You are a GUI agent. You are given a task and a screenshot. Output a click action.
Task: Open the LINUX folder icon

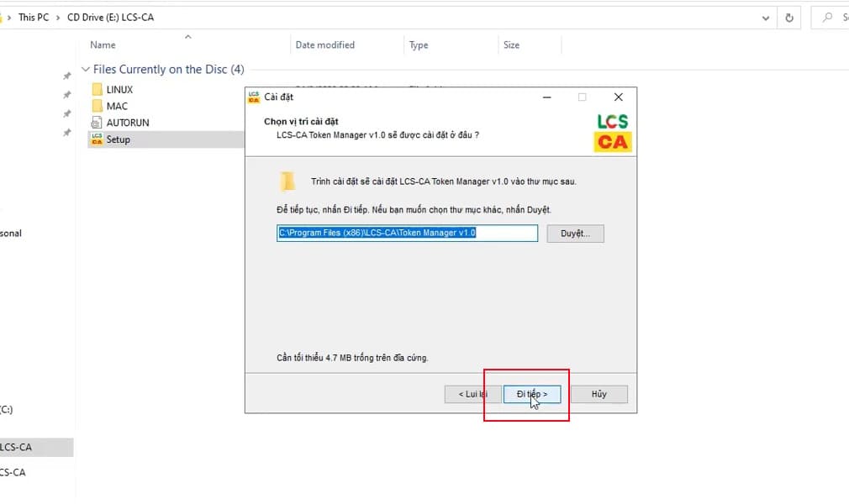pos(97,90)
